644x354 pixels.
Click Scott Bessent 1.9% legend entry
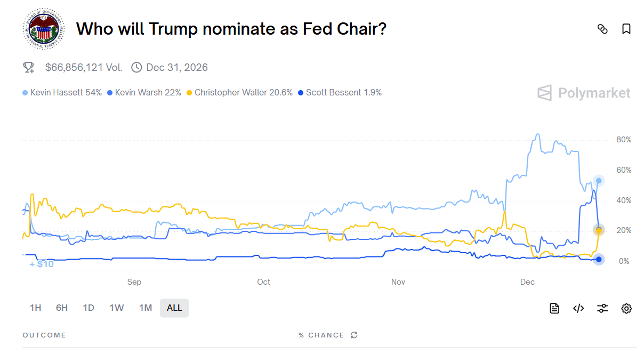(x=340, y=92)
